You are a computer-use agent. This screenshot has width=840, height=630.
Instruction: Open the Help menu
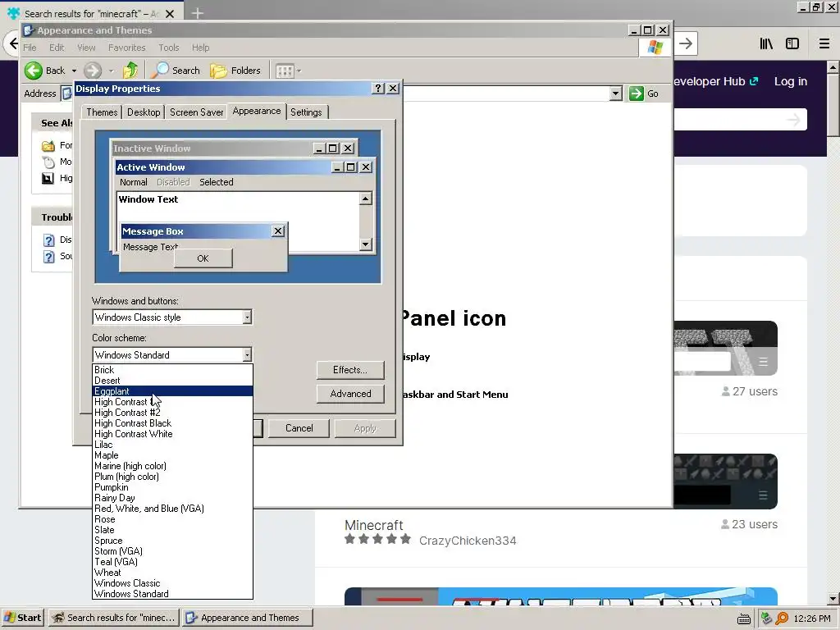click(200, 48)
